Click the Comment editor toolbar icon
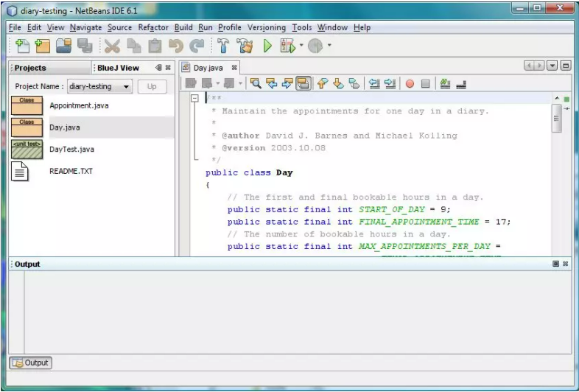579x392 pixels. click(x=445, y=83)
